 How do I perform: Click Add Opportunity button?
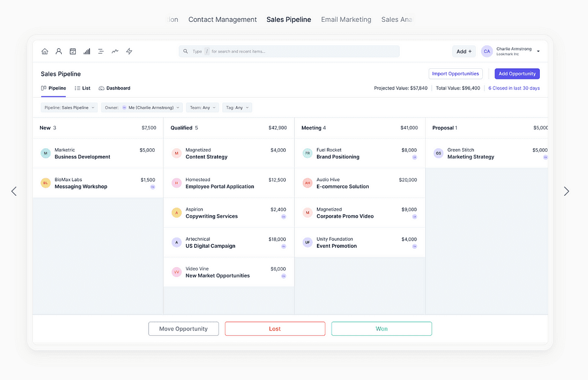pos(517,74)
